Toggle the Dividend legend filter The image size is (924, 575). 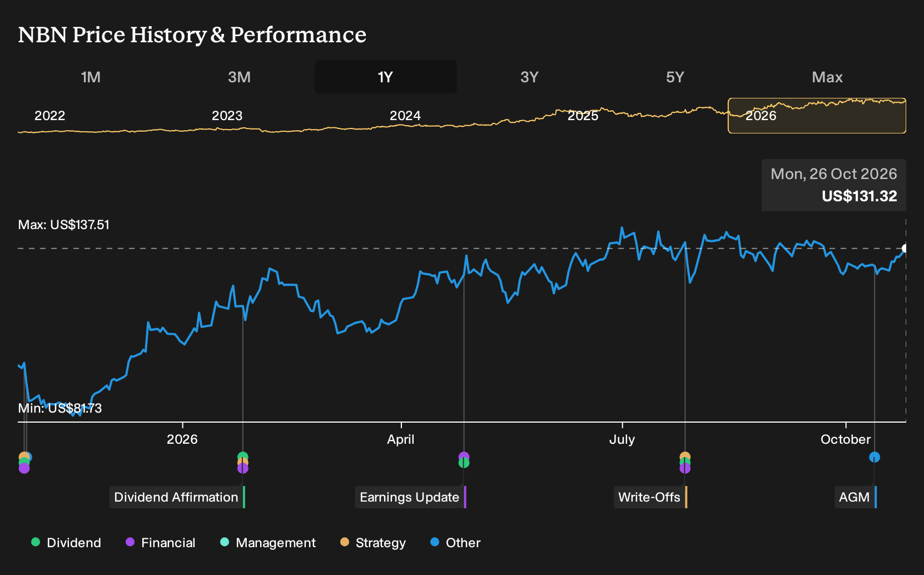pyautogui.click(x=66, y=543)
